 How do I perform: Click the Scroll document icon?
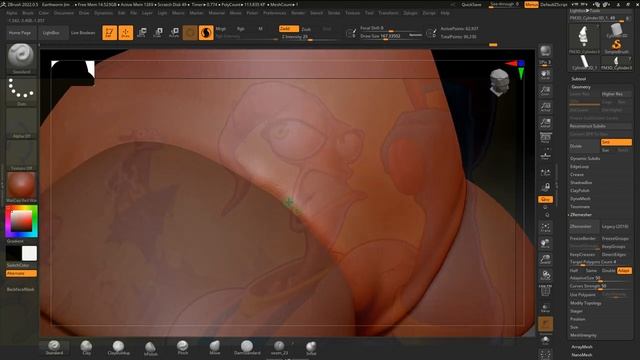pyautogui.click(x=545, y=75)
